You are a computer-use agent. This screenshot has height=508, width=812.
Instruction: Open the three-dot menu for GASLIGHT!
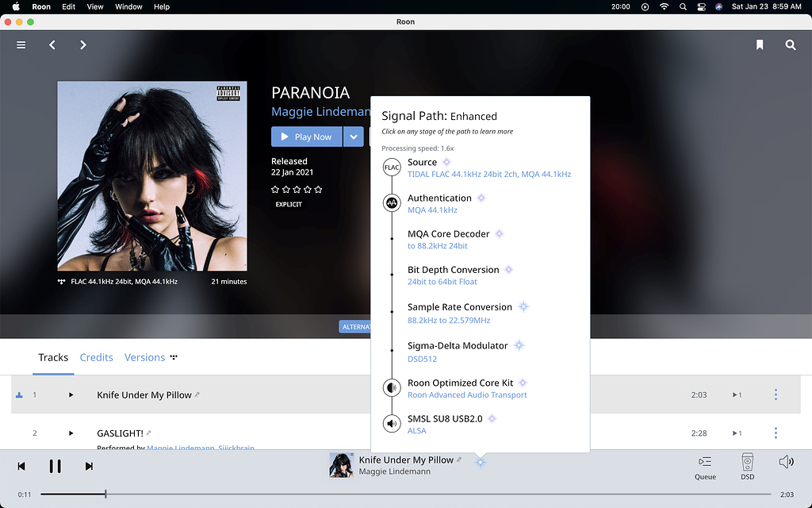[x=776, y=433]
